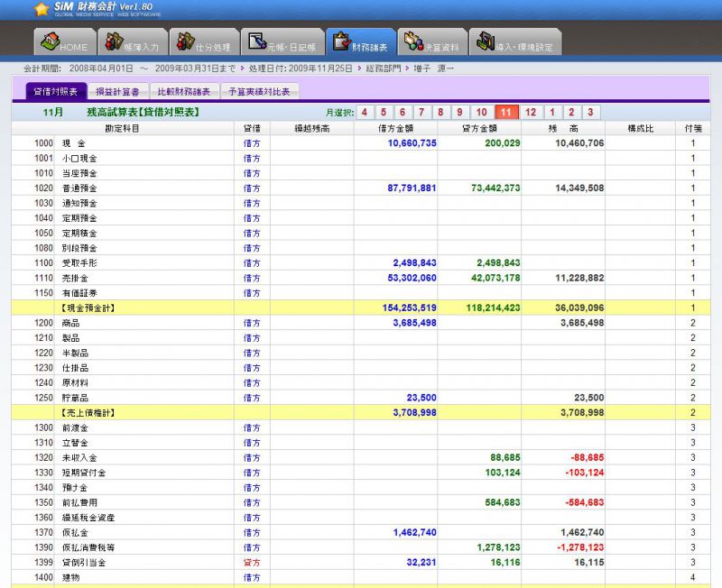Open the 仕分処理 navigation icon
The width and height of the screenshot is (722, 588).
click(x=187, y=42)
